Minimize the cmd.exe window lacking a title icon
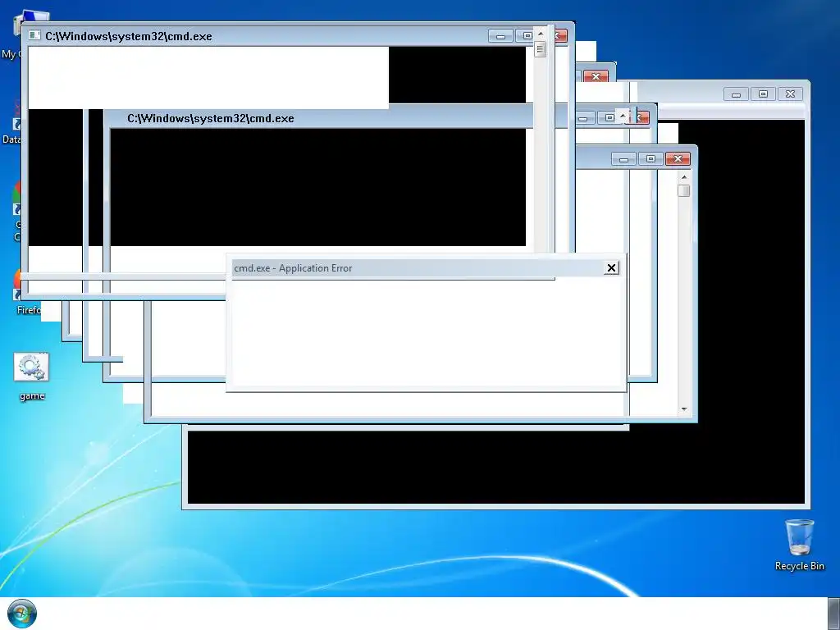The image size is (840, 630). point(584,118)
